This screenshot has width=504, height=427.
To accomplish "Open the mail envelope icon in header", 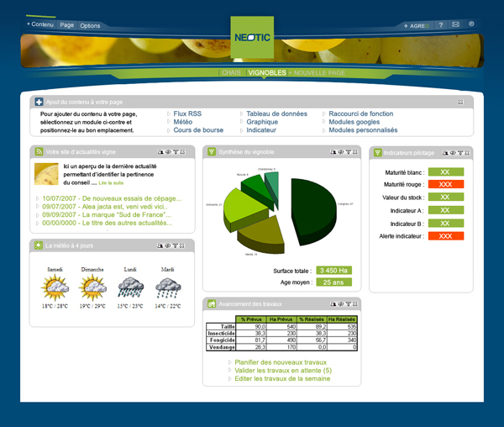I will coord(455,24).
